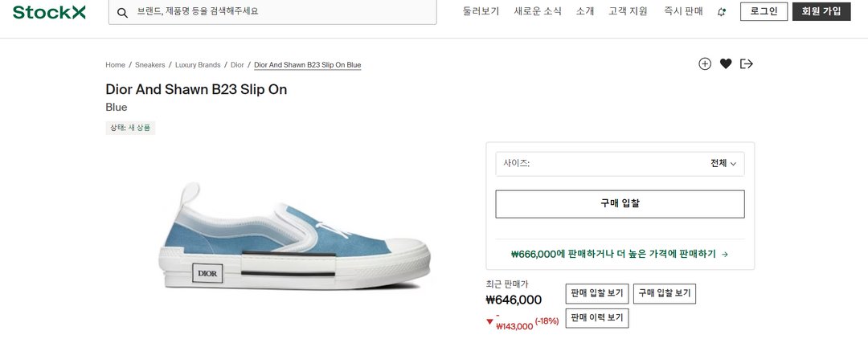
Task: Click the 로그인 button
Action: point(764,11)
